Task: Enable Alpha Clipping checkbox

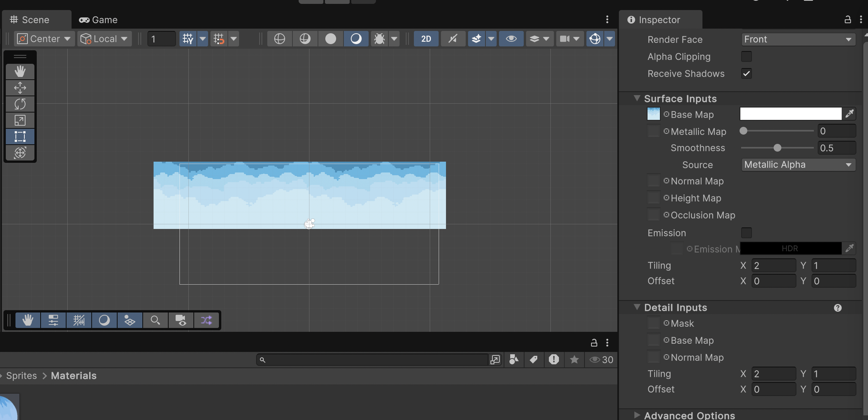Action: point(746,56)
